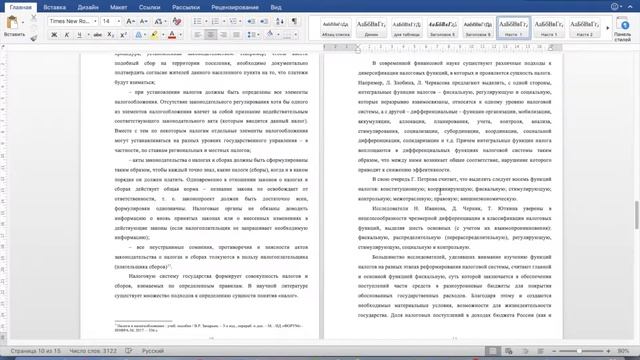The width and height of the screenshot is (640, 360).
Task: Open the Главная tab
Action: [20, 7]
